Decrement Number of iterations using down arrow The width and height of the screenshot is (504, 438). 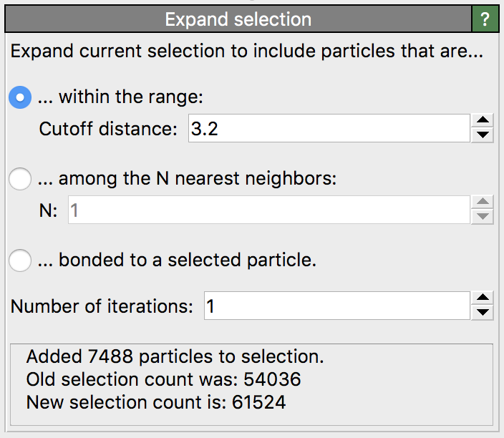pos(483,313)
